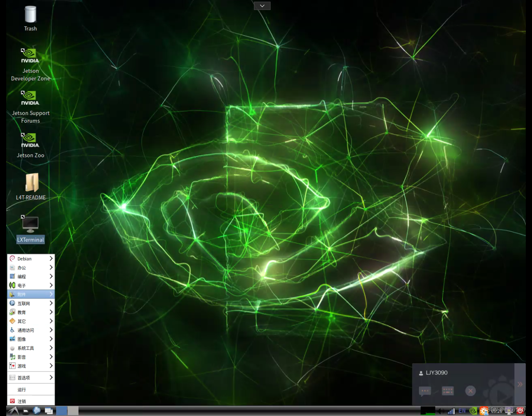Click the volume speaker tray icon
Viewport: 532px width, 416px height.
(441, 411)
